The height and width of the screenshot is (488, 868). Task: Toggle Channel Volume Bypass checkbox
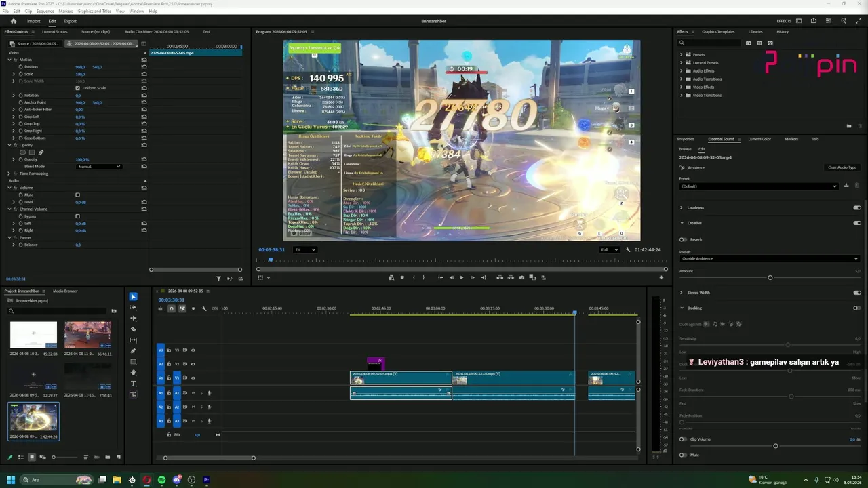(77, 216)
